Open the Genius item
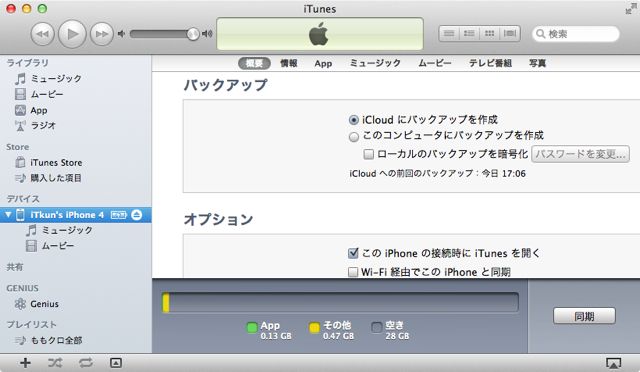640x372 pixels. 37,304
